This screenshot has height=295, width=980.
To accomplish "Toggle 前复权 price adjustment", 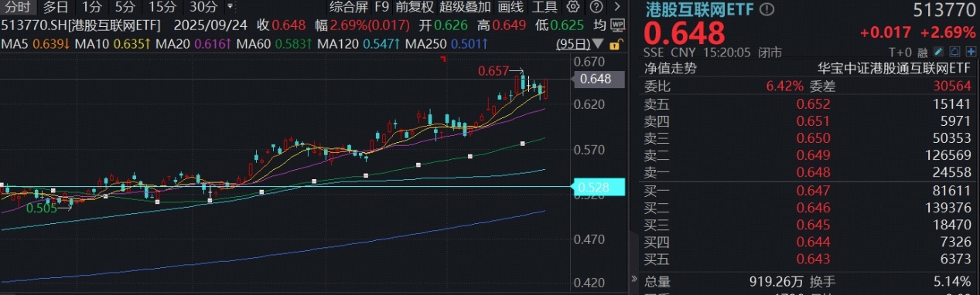I will (414, 7).
